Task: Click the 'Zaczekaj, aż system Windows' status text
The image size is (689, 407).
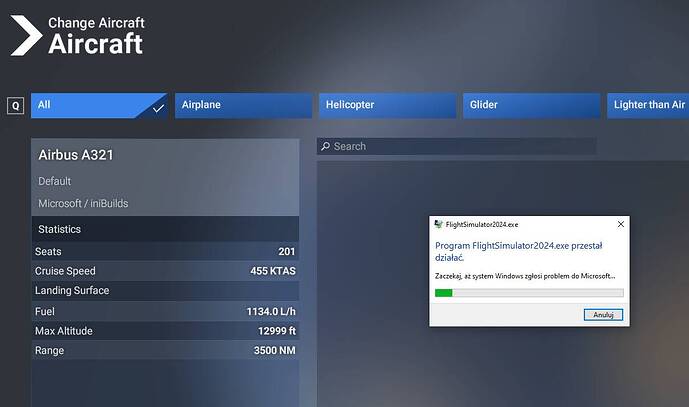Action: 525,276
